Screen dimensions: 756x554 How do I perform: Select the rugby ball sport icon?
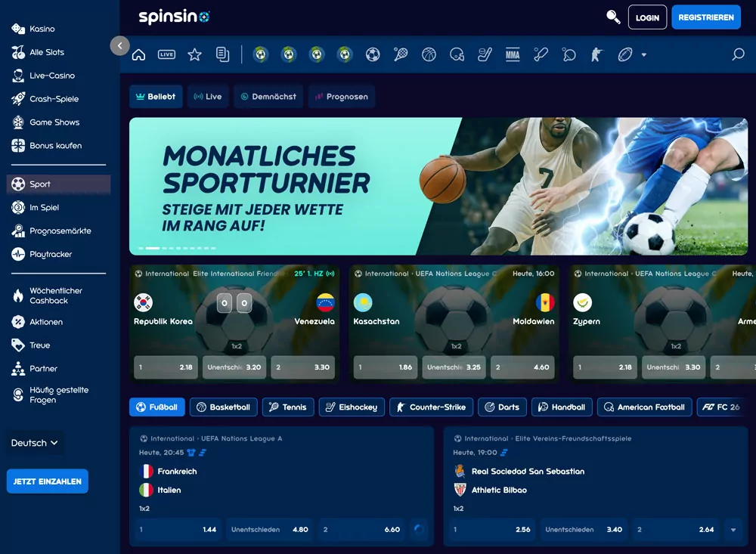(x=625, y=54)
